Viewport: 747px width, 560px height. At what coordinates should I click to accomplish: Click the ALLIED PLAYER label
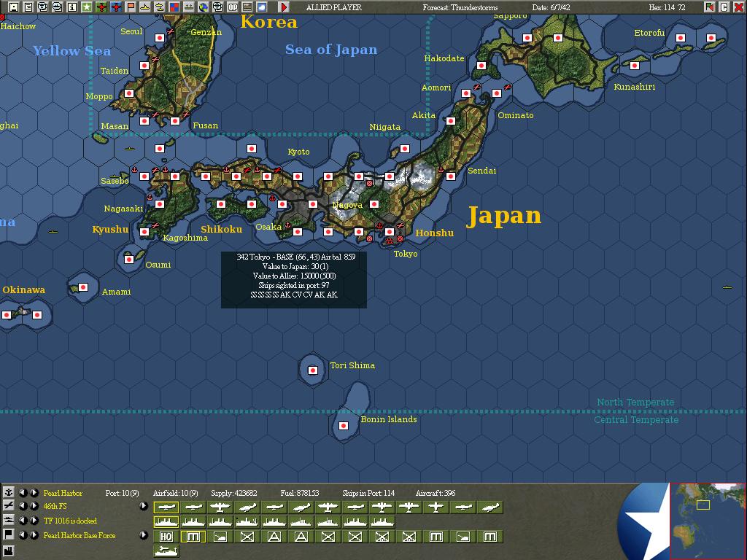click(x=333, y=7)
